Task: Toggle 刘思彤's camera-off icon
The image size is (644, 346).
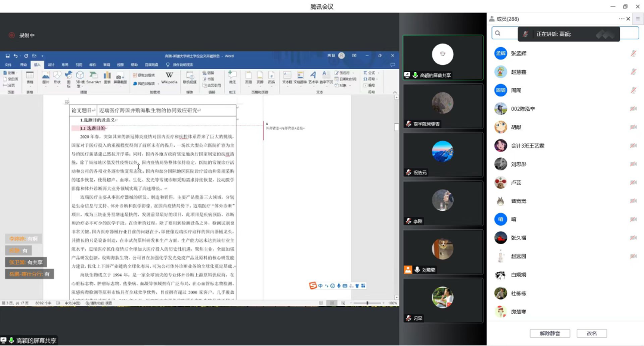Action: pos(633,164)
